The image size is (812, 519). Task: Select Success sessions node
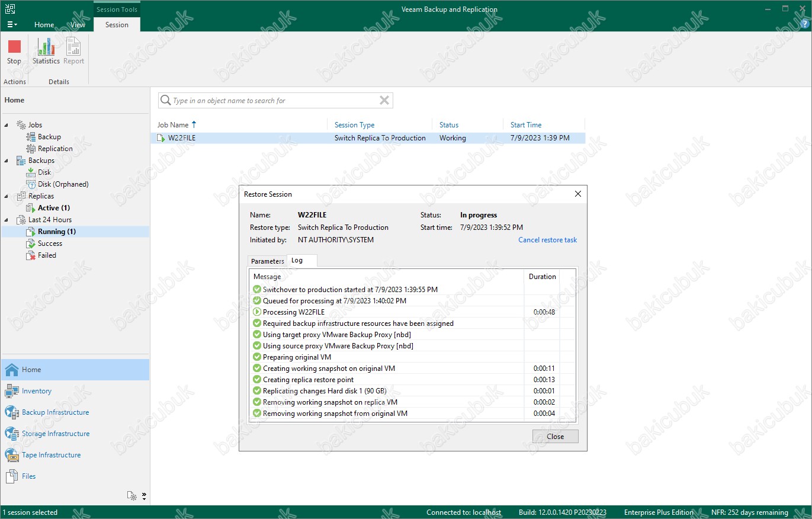click(50, 244)
